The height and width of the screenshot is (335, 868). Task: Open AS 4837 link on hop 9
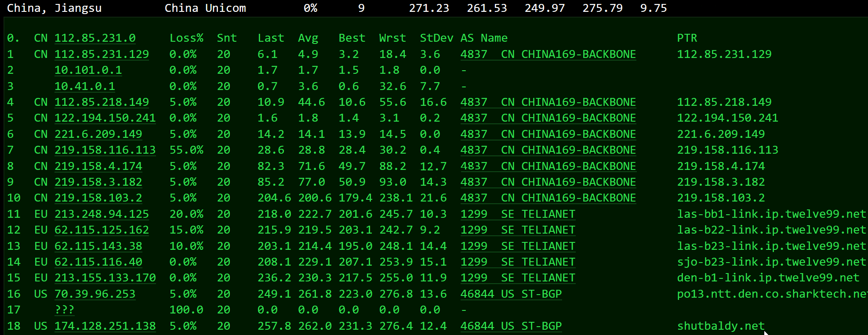[x=548, y=182]
